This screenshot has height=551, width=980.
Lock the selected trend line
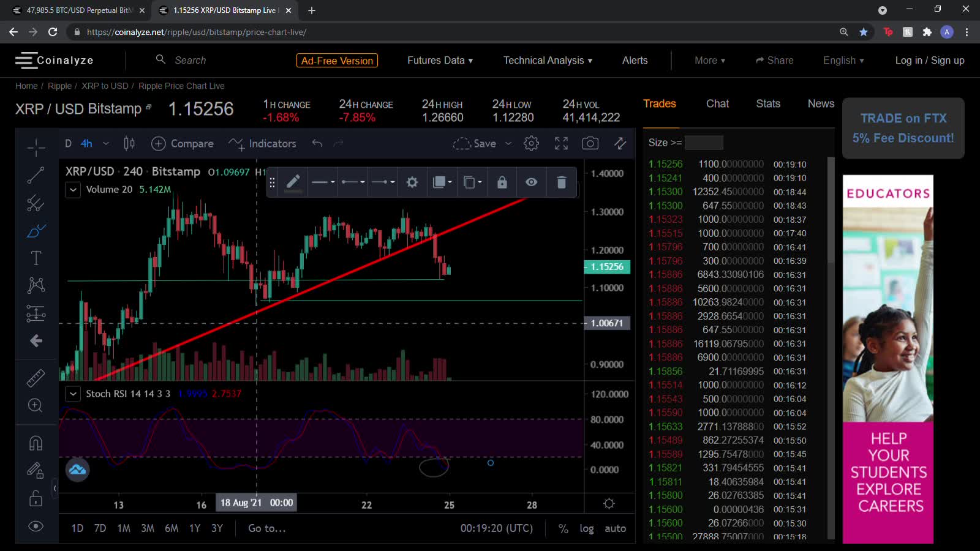502,182
